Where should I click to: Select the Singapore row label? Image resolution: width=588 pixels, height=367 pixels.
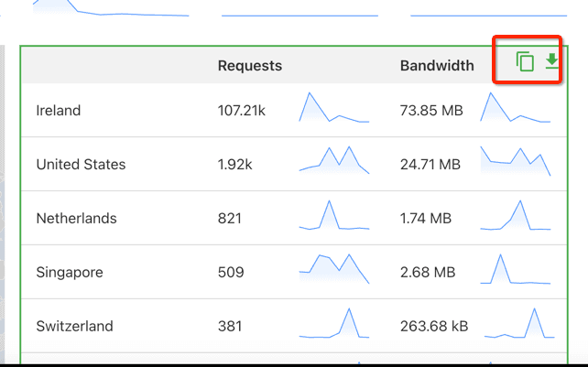[70, 273]
